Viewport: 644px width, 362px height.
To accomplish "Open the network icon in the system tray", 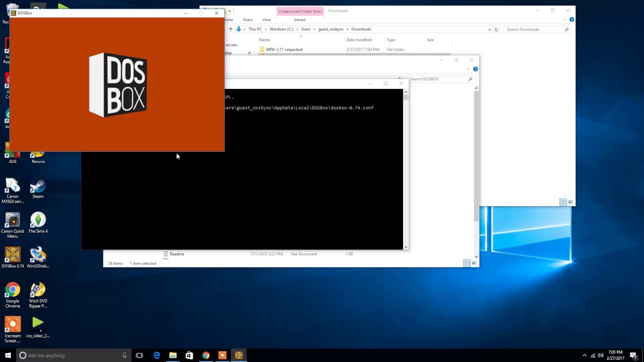I will pyautogui.click(x=593, y=355).
